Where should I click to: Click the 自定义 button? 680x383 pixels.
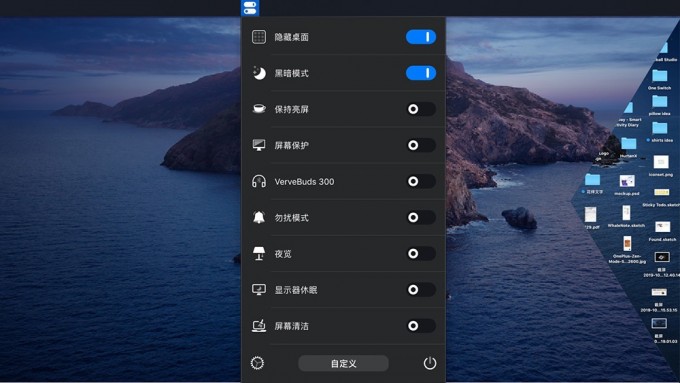click(343, 363)
